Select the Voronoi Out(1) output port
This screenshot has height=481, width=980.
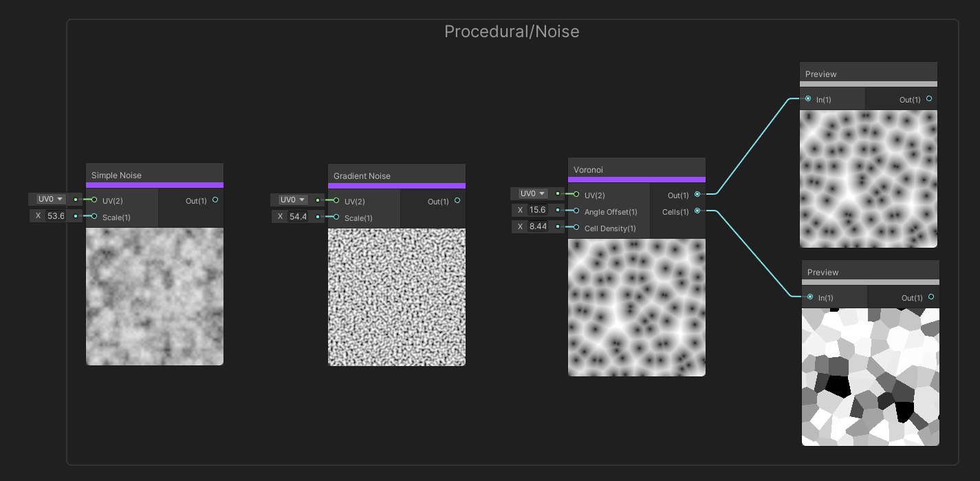point(697,195)
